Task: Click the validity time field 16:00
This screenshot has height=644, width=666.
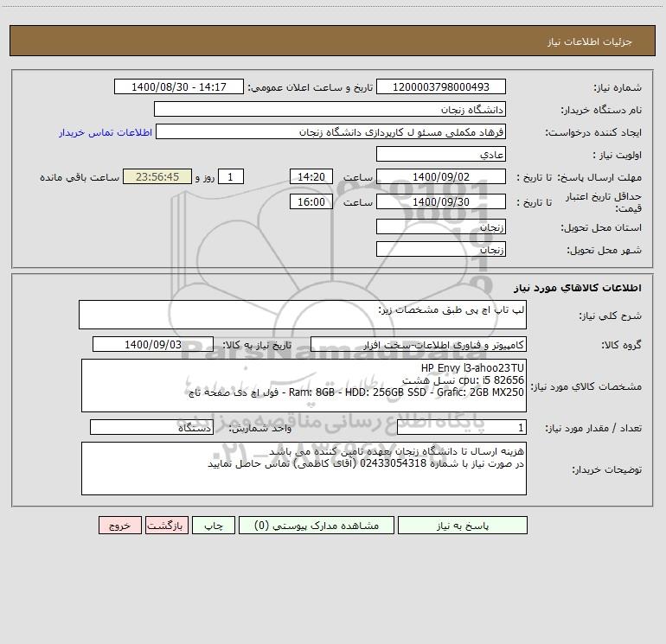Action: point(311,201)
